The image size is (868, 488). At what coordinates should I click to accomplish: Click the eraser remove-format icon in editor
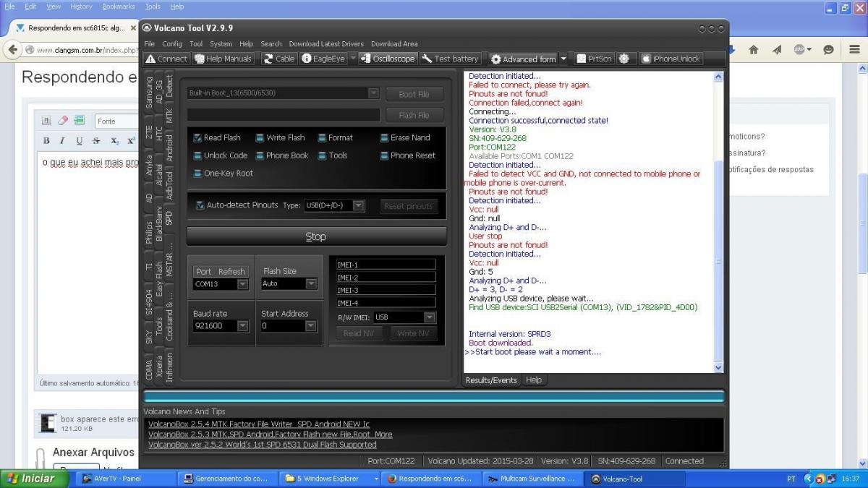tap(63, 121)
